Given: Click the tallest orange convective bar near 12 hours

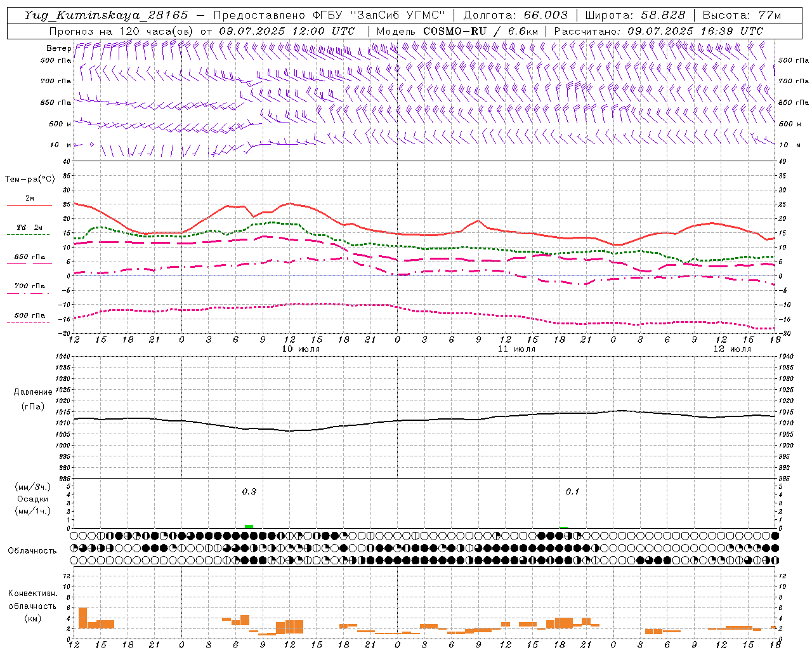Looking at the screenshot, I should (x=82, y=618).
